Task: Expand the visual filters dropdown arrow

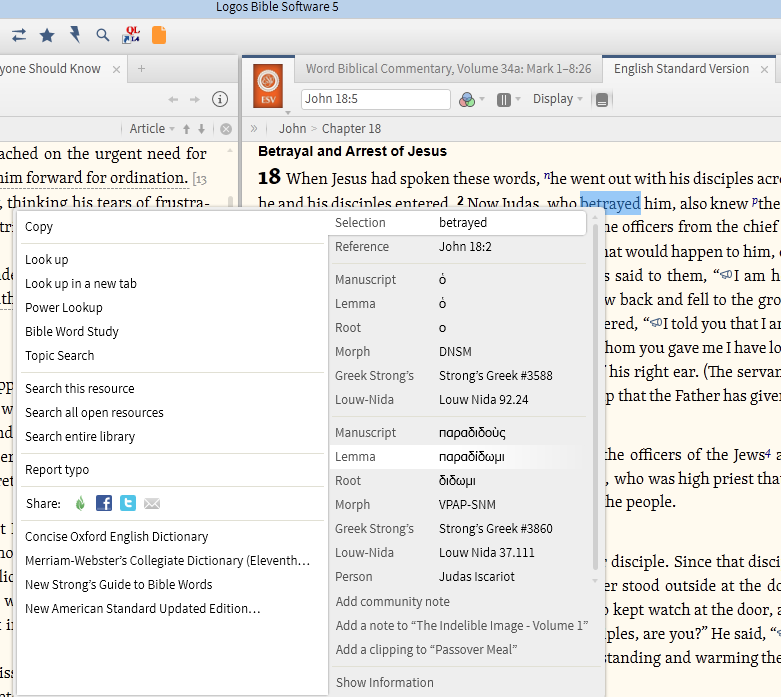Action: (x=482, y=99)
